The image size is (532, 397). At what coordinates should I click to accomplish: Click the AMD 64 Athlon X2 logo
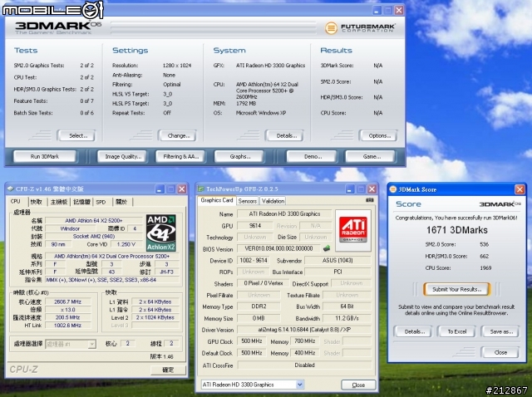pyautogui.click(x=160, y=233)
